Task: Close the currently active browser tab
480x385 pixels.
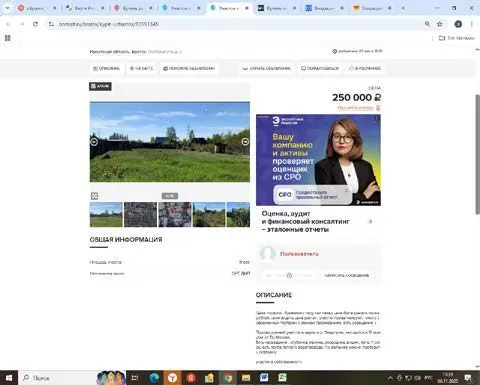Action: pyautogui.click(x=247, y=8)
